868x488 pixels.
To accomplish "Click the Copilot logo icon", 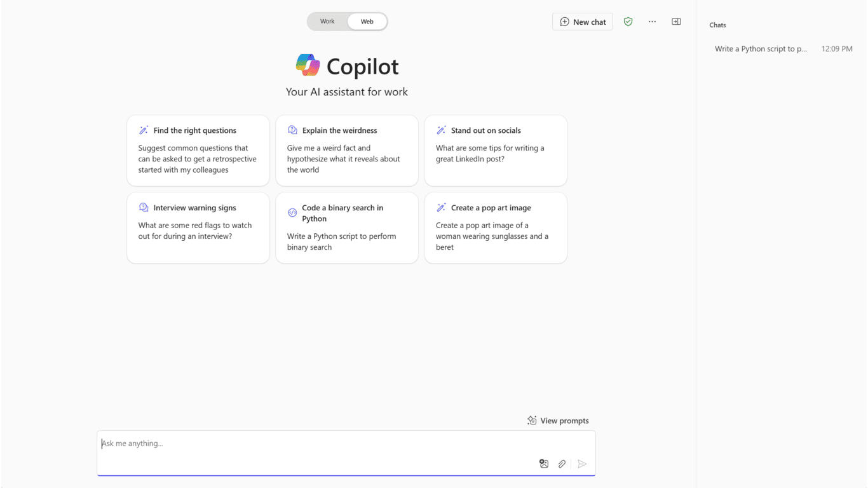I will click(308, 65).
